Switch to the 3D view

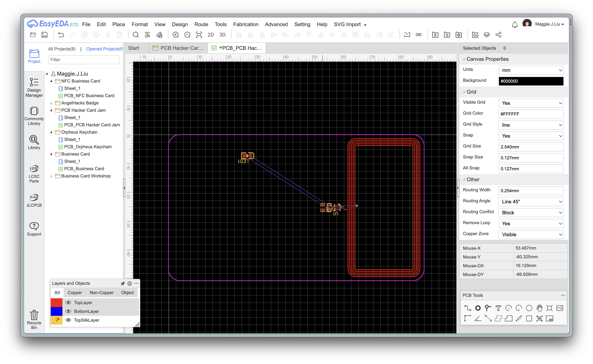point(222,35)
